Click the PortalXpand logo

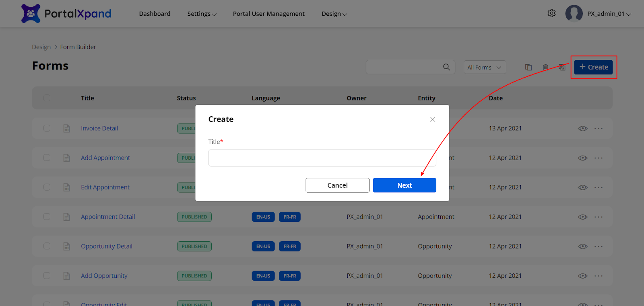pos(66,14)
